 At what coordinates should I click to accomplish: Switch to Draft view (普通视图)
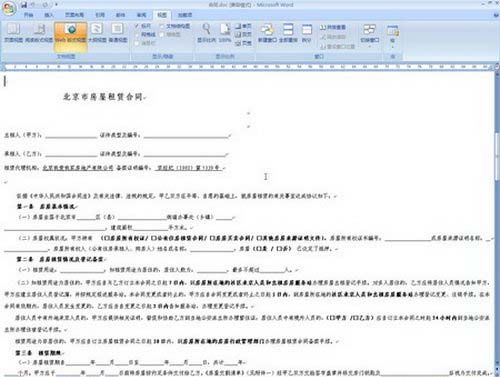coord(118,33)
